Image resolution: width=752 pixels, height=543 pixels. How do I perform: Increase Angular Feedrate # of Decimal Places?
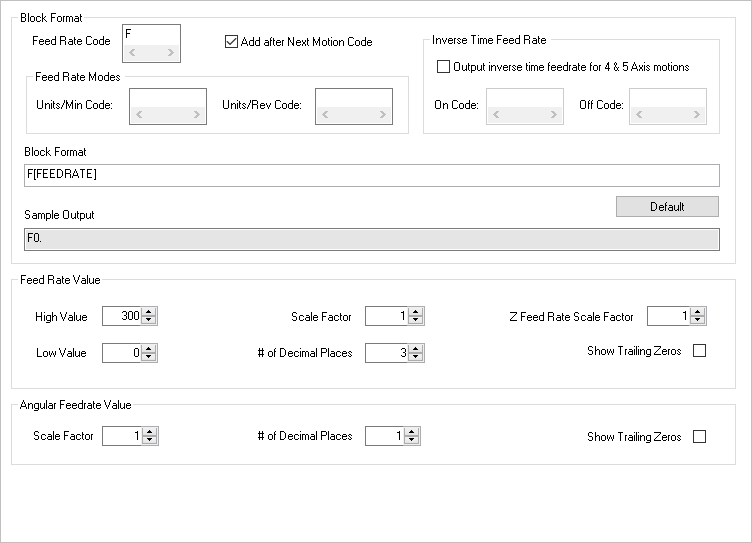[x=411, y=432]
